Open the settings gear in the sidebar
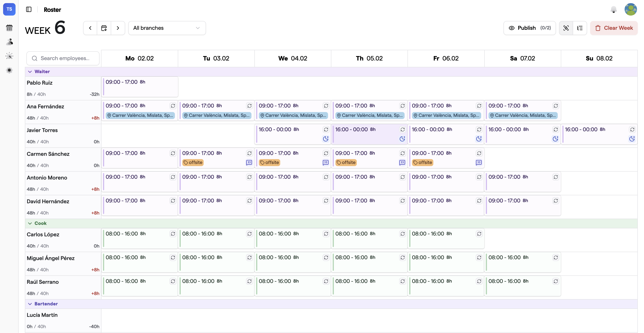This screenshot has width=644, height=333. 9,70
